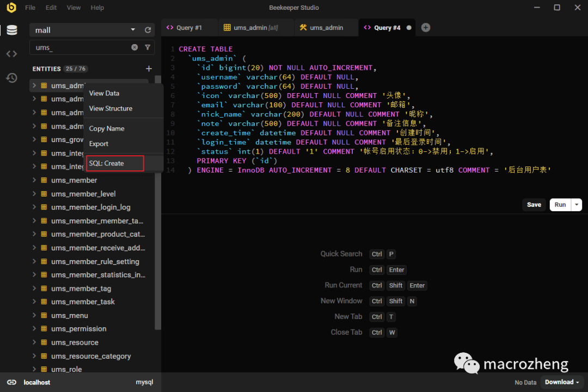The image size is (588, 392).
Task: Click the entity list scrollbar
Action: tap(158, 203)
